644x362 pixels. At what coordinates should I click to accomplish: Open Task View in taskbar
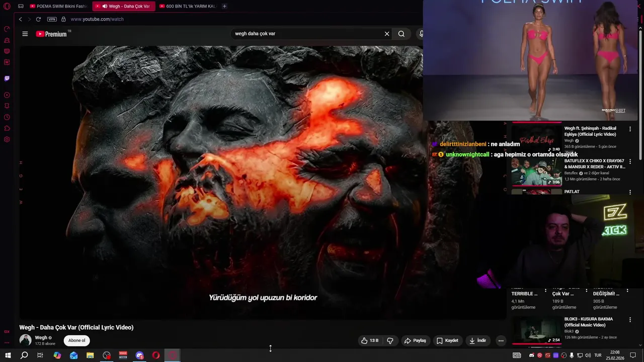pos(40,355)
